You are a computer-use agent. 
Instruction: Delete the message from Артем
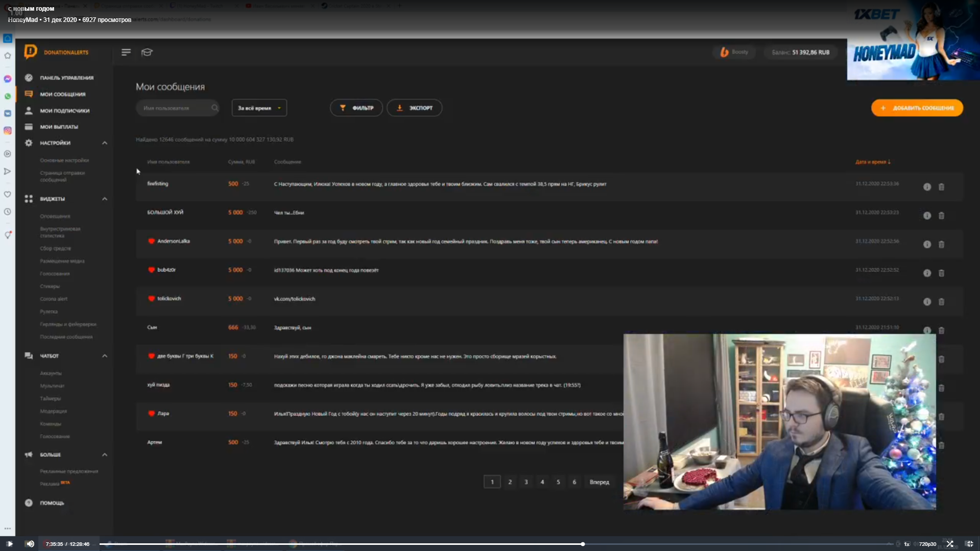tap(941, 445)
